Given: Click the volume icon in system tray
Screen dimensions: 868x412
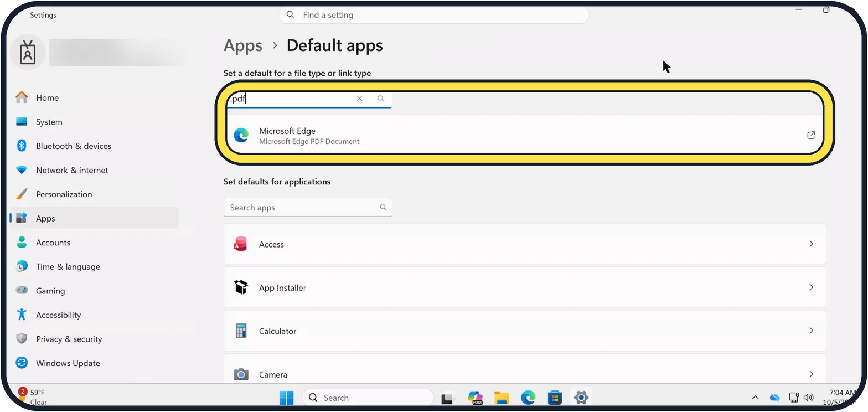Looking at the screenshot, I should pyautogui.click(x=809, y=398).
